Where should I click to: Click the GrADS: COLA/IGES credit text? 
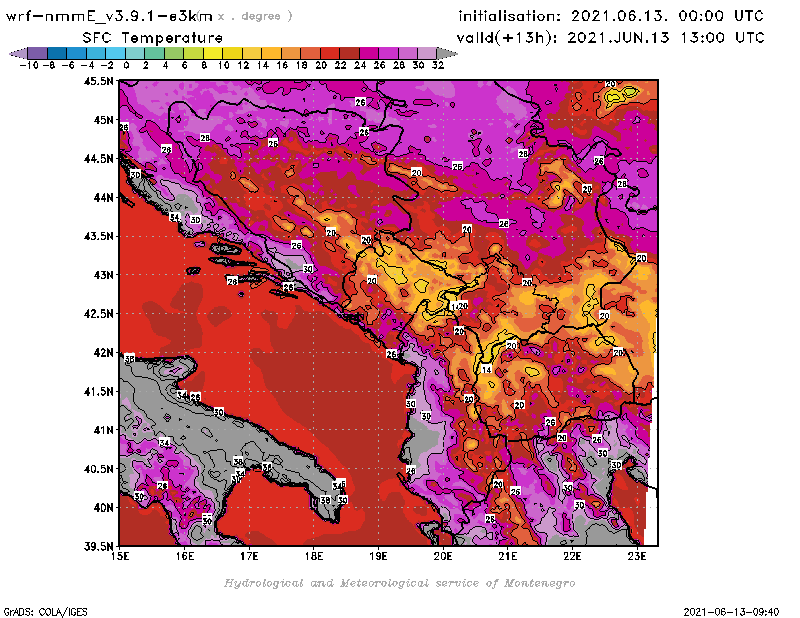coord(45,612)
